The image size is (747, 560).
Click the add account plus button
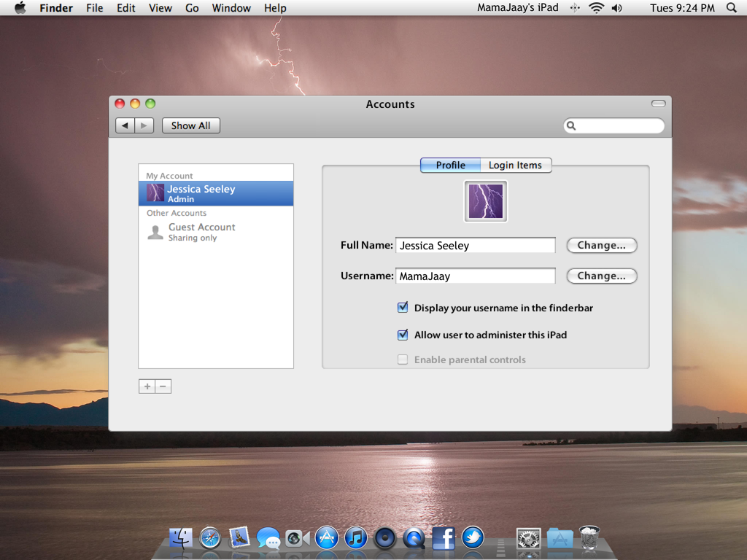(147, 386)
